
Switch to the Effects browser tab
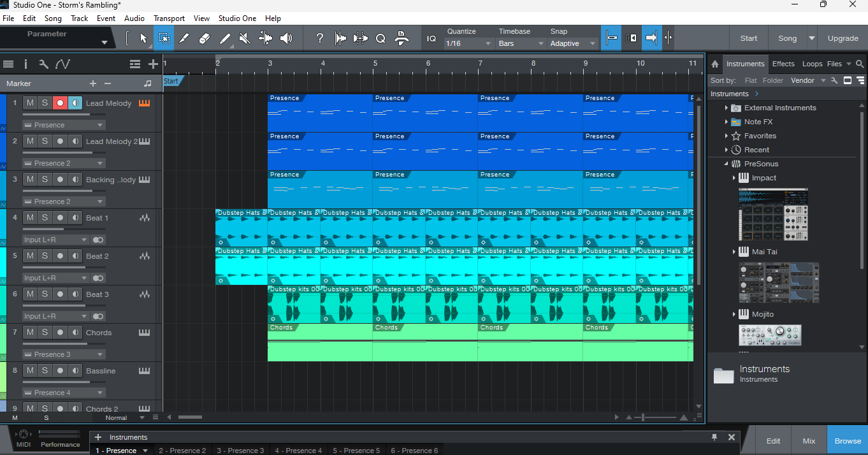[783, 64]
